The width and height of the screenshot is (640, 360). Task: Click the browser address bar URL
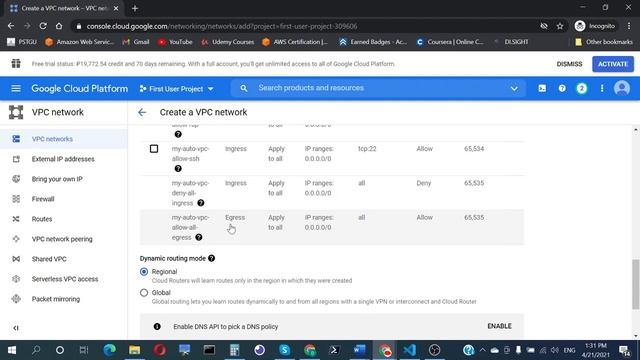[222, 26]
